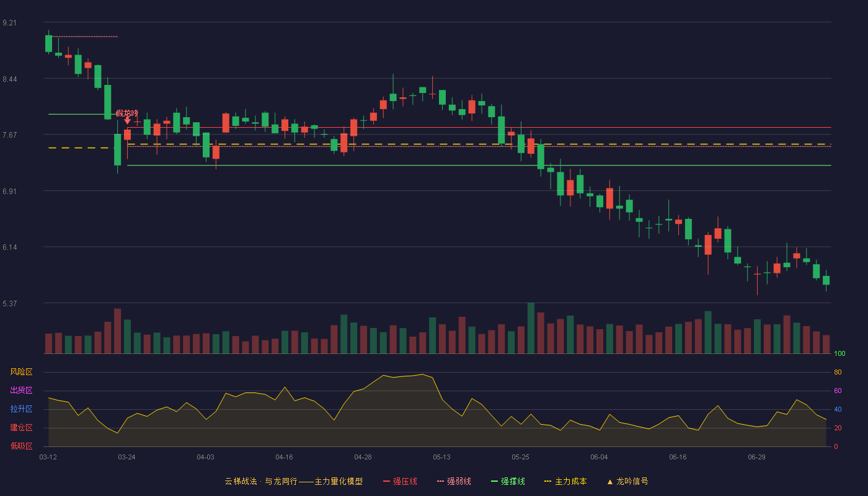Viewport: 868px width, 496px height.
Task: Click the 风险区 zone label
Action: (21, 372)
